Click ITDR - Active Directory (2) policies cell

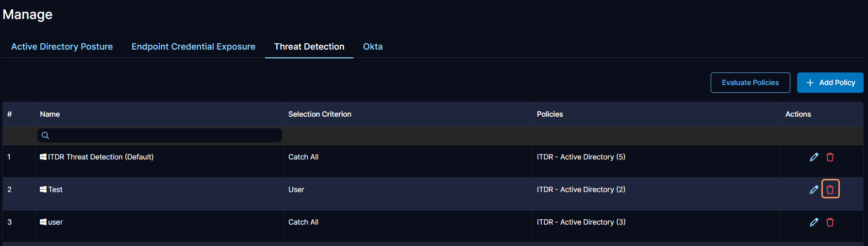[581, 190]
